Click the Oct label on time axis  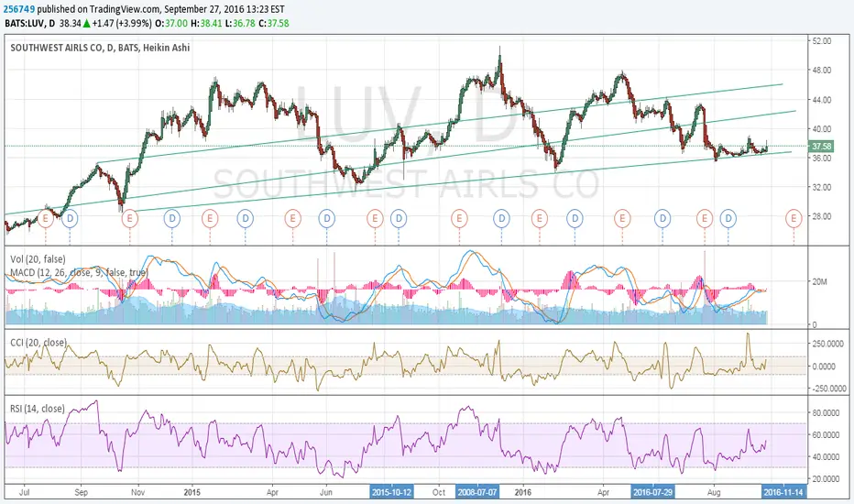[438, 492]
